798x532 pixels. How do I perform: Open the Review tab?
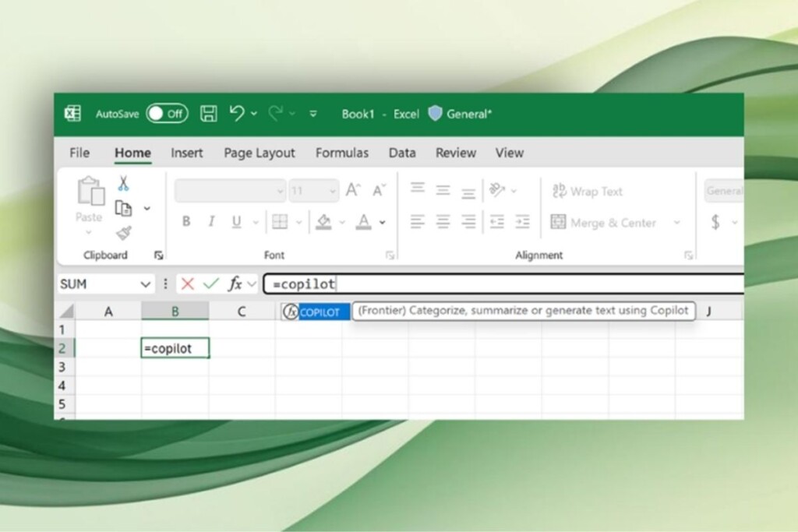pyautogui.click(x=455, y=153)
